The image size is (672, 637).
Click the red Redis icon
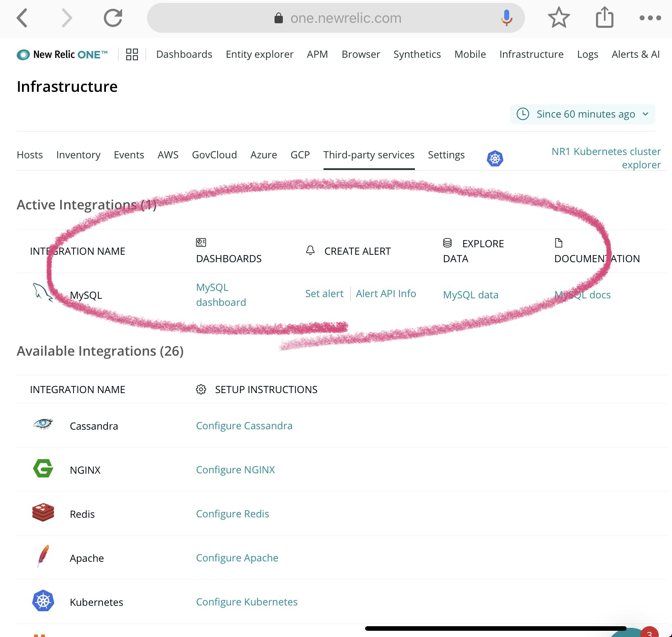pyautogui.click(x=43, y=512)
